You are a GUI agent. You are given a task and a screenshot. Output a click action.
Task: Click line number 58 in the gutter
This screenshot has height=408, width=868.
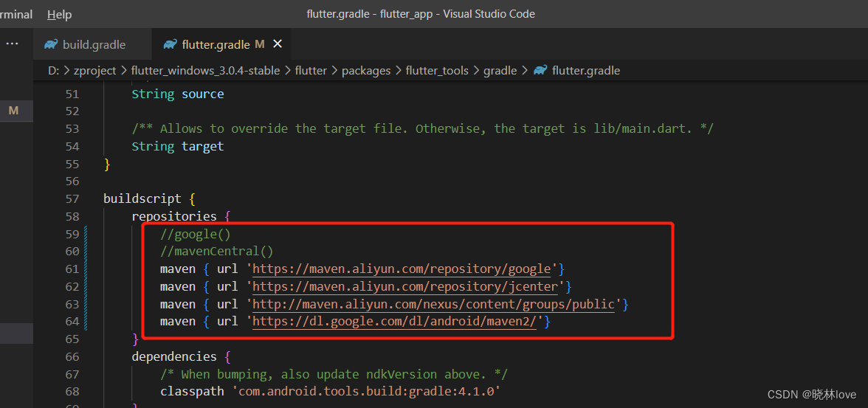72,216
